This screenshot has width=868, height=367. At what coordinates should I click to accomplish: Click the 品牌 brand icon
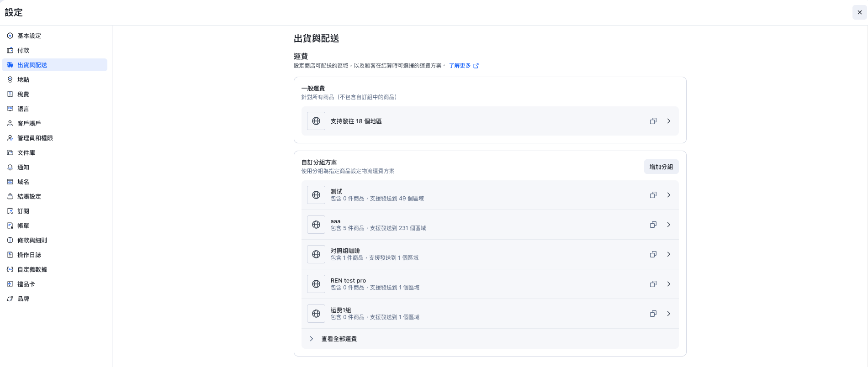point(10,299)
